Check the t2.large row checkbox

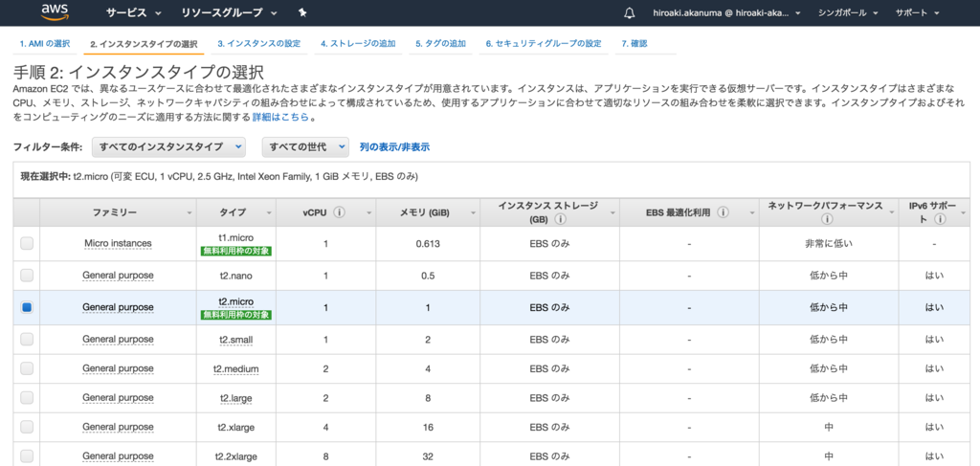pyautogui.click(x=27, y=397)
